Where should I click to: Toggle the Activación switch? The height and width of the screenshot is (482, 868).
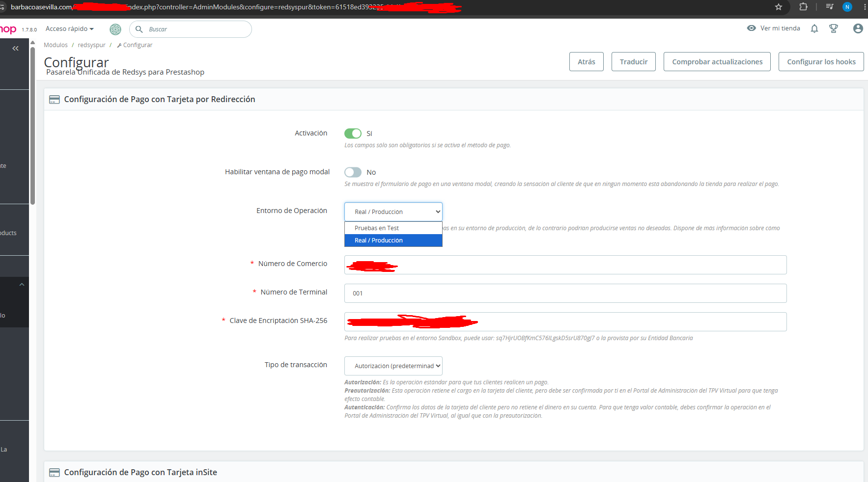click(353, 134)
